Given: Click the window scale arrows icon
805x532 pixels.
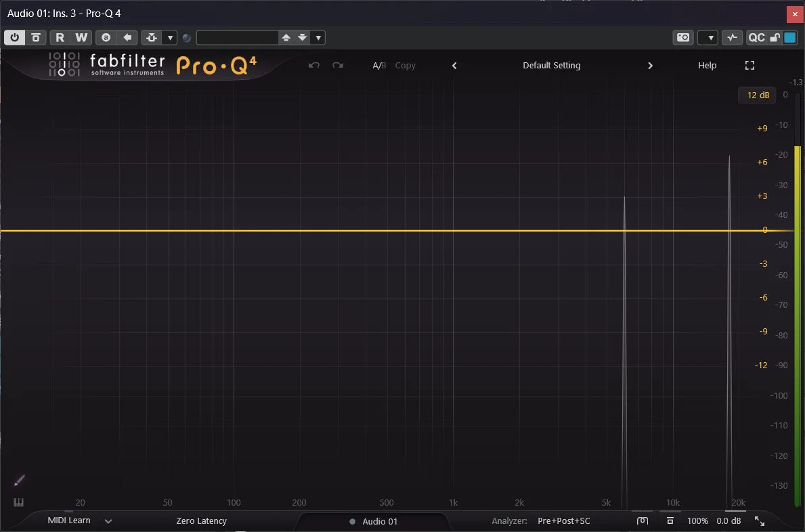Looking at the screenshot, I should click(760, 521).
